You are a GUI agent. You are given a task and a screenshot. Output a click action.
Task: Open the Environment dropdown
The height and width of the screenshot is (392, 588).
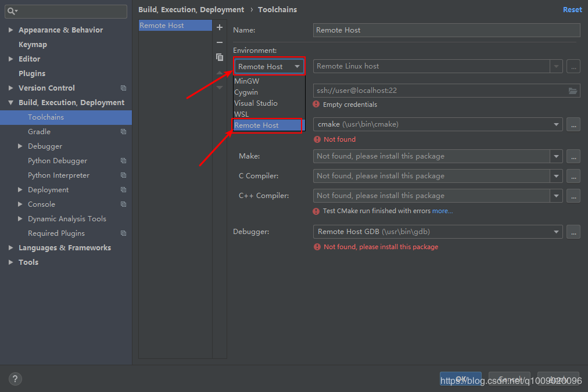point(270,67)
